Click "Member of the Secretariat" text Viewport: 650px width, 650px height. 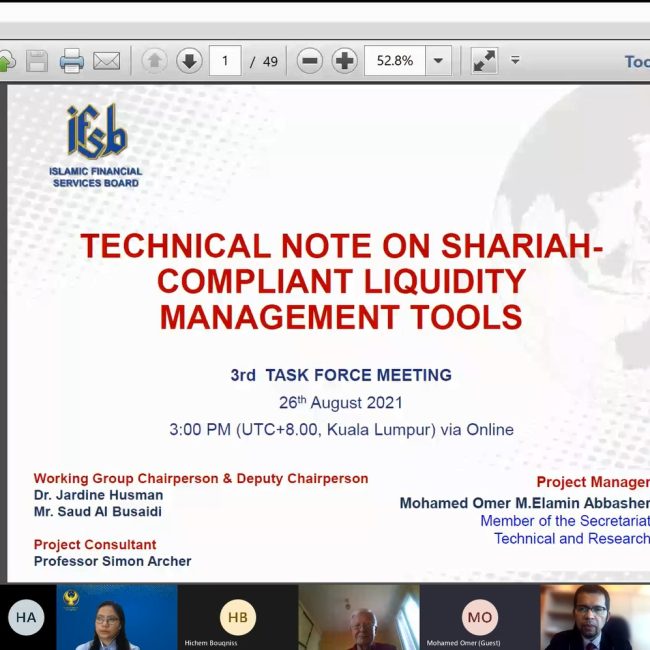click(565, 521)
